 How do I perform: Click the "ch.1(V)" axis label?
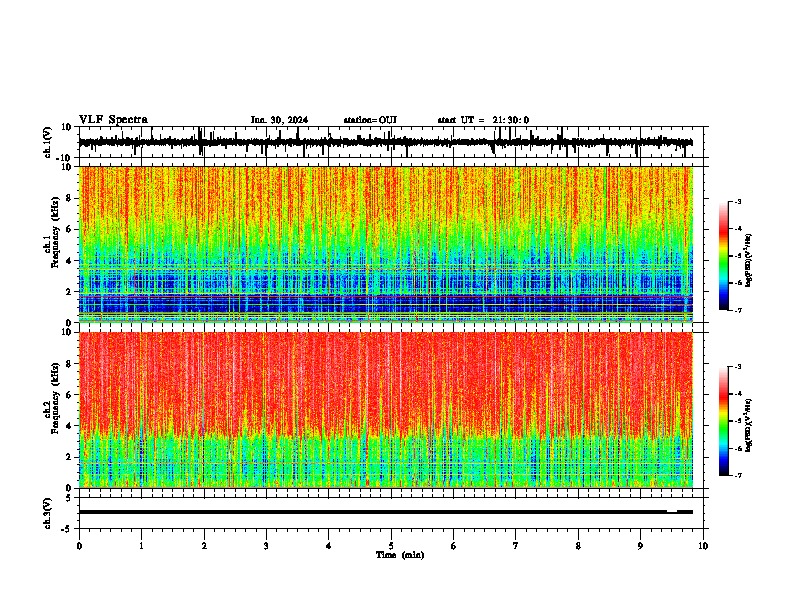click(x=48, y=142)
